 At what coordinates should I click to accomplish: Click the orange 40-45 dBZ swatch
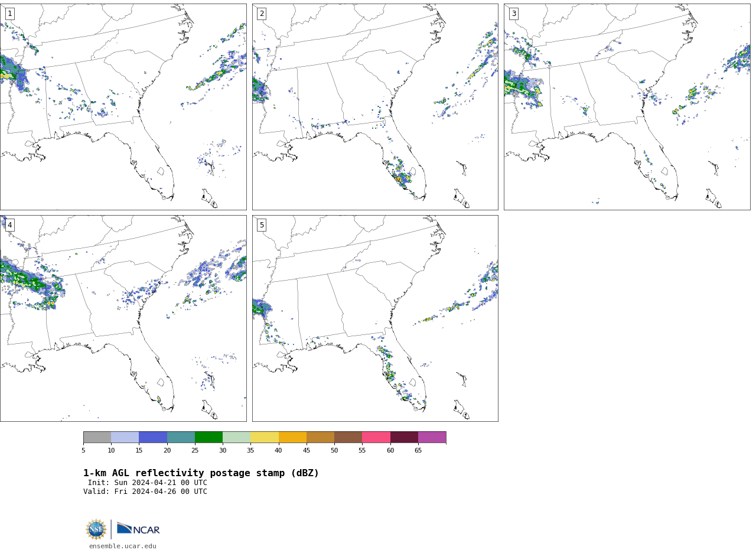tap(292, 437)
